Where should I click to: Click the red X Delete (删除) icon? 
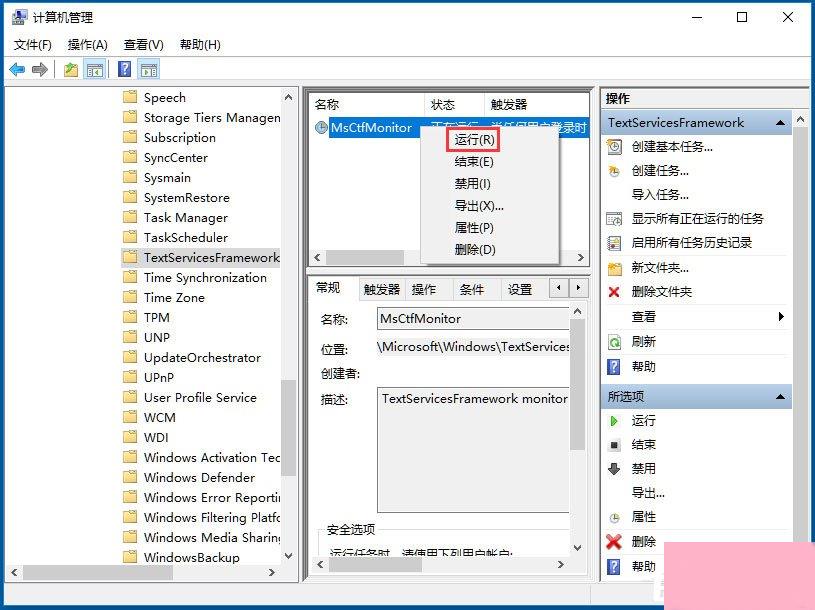614,541
